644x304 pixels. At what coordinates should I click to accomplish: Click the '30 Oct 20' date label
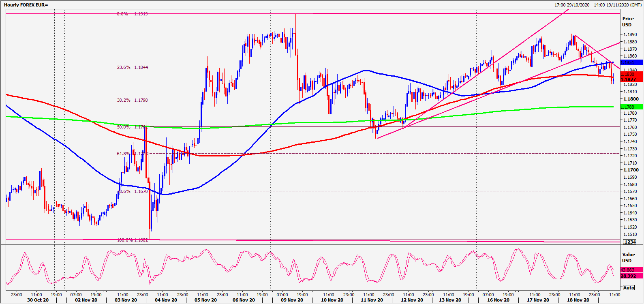[x=38, y=300]
